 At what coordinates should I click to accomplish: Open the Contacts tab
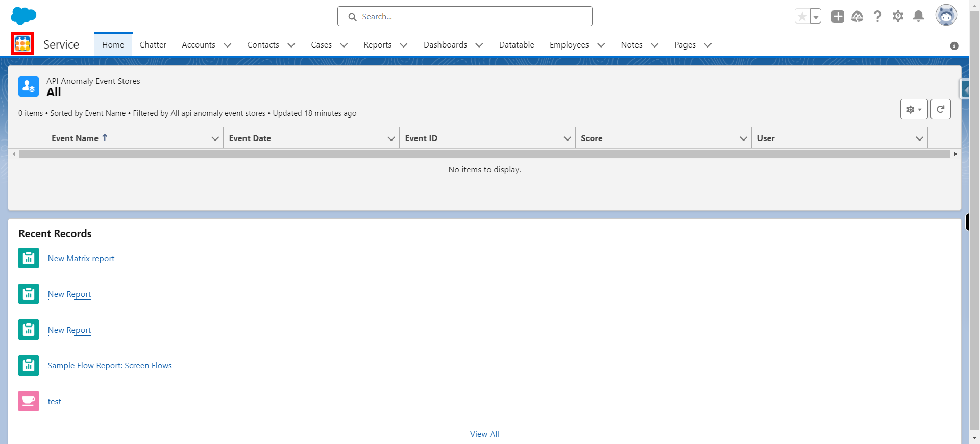(263, 45)
